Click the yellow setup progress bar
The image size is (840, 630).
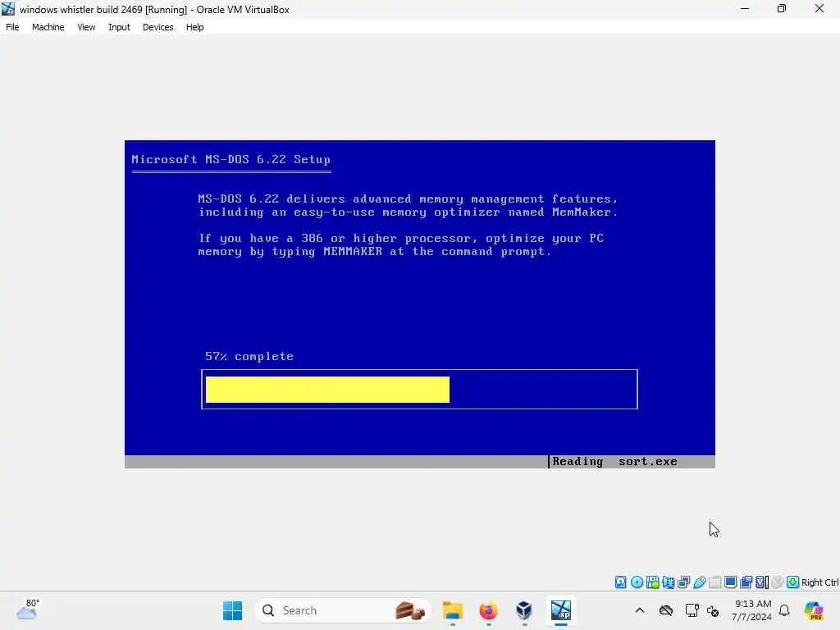327,390
